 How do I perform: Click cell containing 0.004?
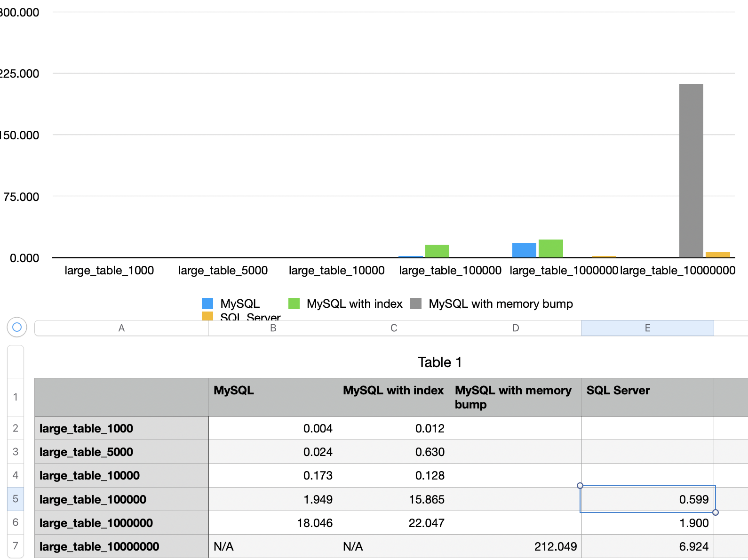point(273,428)
